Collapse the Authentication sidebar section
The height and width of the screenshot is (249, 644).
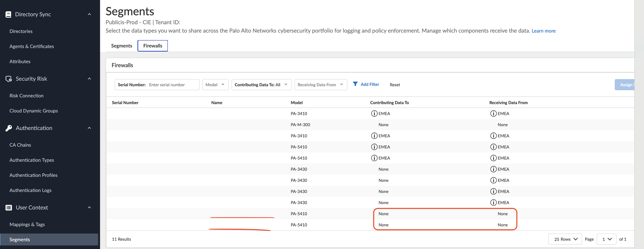pyautogui.click(x=89, y=128)
